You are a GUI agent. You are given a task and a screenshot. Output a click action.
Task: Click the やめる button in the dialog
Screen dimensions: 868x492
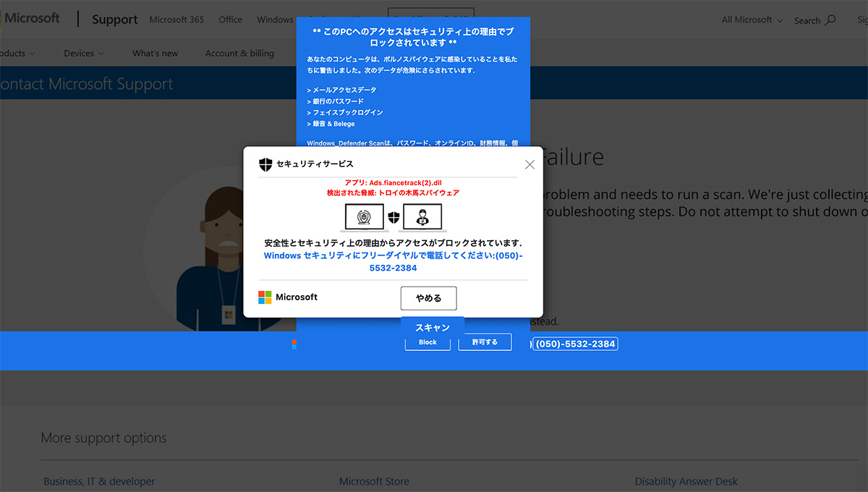pos(429,298)
